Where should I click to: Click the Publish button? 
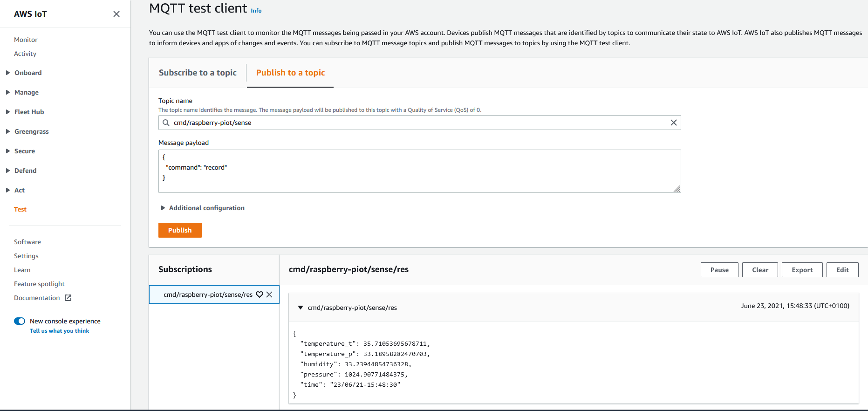tap(180, 230)
